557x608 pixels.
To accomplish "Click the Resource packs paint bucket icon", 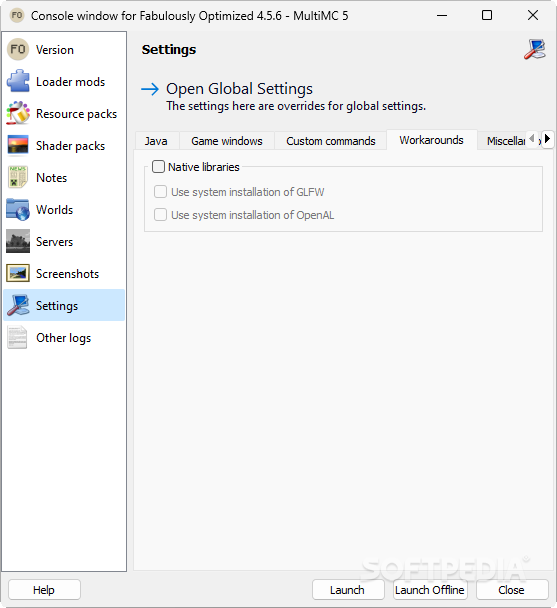I will (18, 113).
